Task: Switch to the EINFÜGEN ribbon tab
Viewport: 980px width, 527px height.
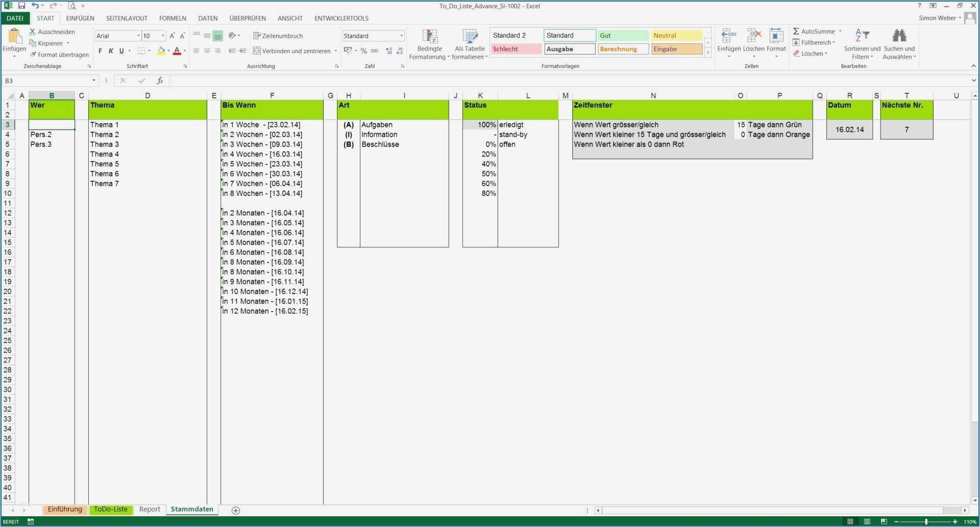Action: click(x=80, y=18)
